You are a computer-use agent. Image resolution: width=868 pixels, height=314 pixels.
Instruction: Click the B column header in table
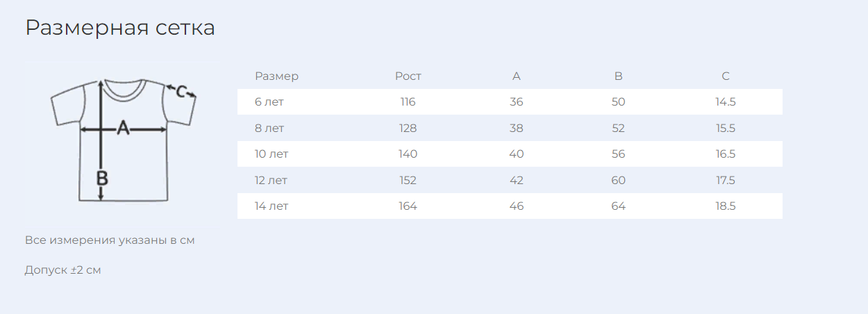[618, 76]
